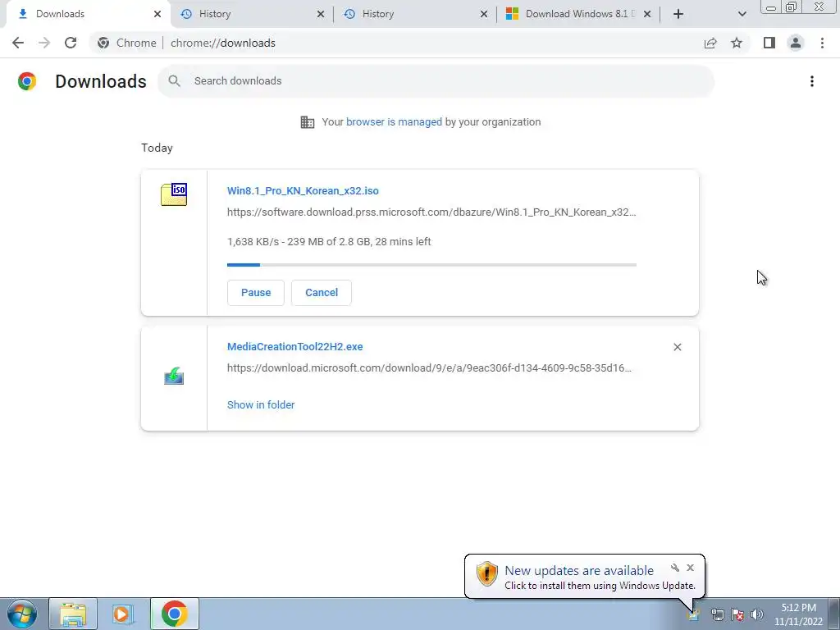Click the managed organization building icon

pos(308,122)
